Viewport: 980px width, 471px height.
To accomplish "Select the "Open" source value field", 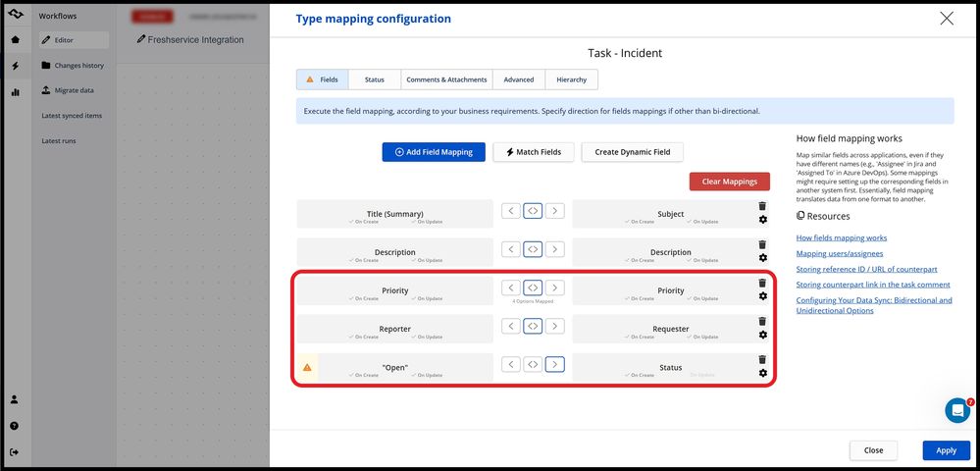I will (x=395, y=368).
